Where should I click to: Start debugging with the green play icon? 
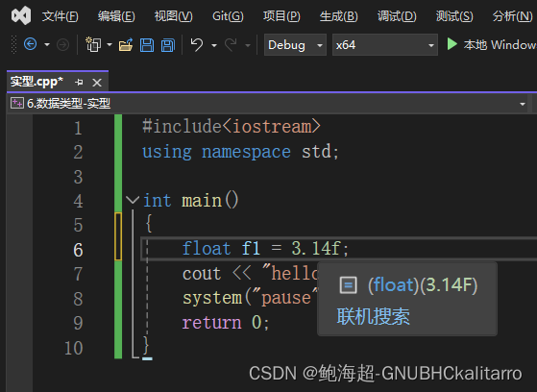[452, 44]
